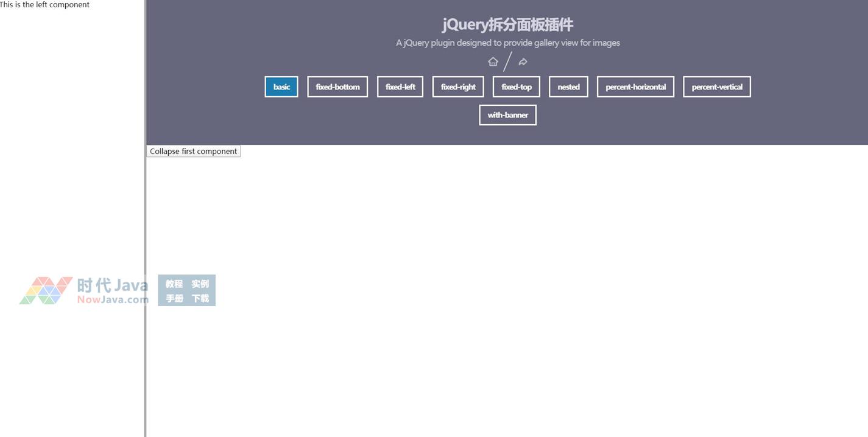Open the fixed-right demo
This screenshot has width=868, height=437.
point(458,87)
